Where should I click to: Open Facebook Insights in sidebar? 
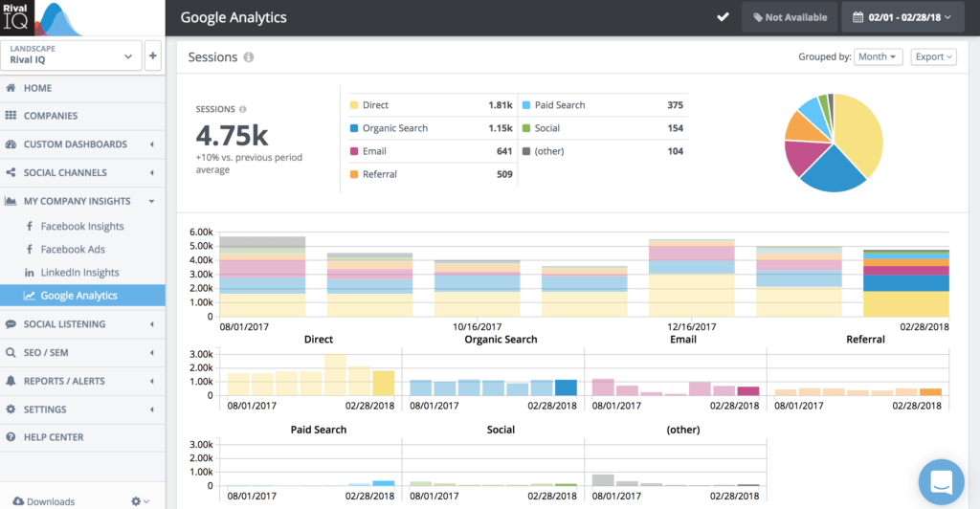81,227
